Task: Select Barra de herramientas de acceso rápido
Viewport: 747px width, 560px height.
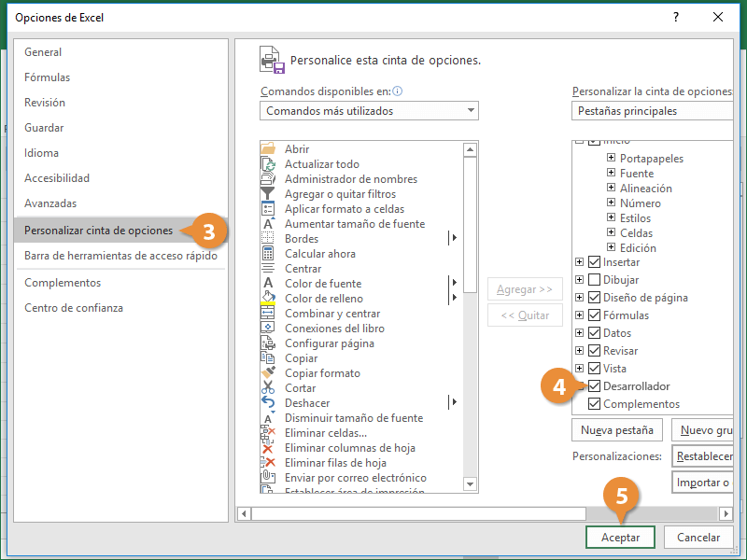Action: point(120,256)
